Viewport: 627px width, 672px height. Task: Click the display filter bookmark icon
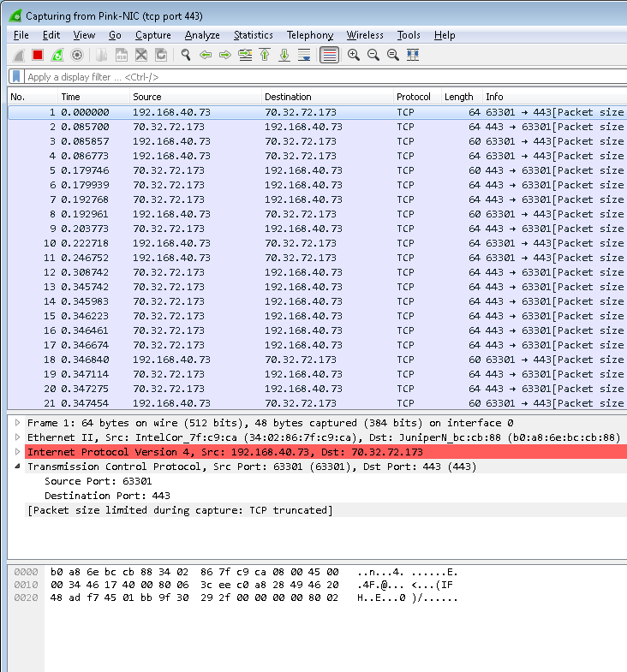pos(16,77)
